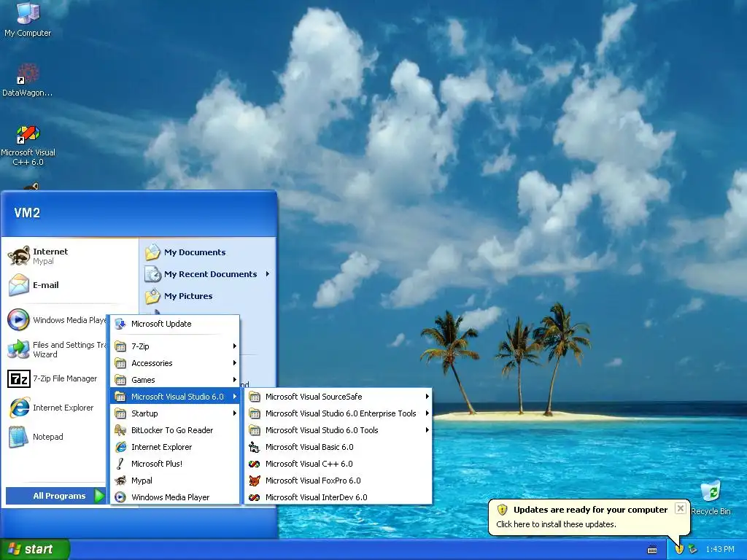Expand Microsoft Visual Studio 6.0 arrow

point(234,396)
